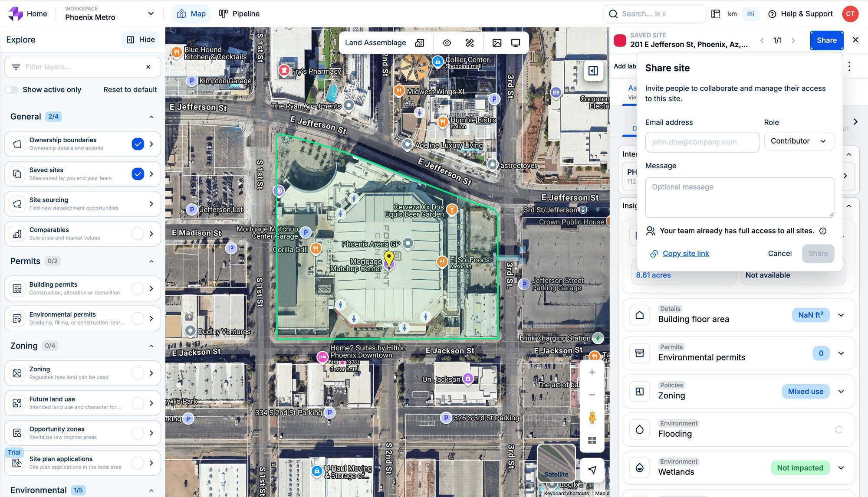Enable the Comparables layer toggle
Viewport: 868px width, 497px height.
[138, 234]
